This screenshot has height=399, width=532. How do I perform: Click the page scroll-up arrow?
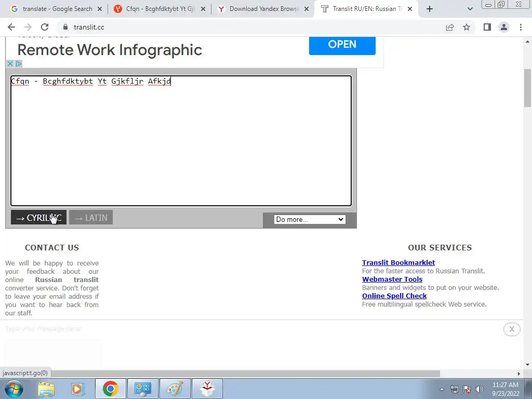point(528,41)
